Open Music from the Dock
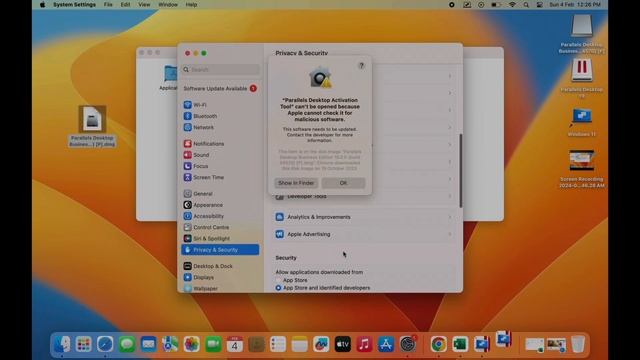The width and height of the screenshot is (640, 360). pos(364,344)
